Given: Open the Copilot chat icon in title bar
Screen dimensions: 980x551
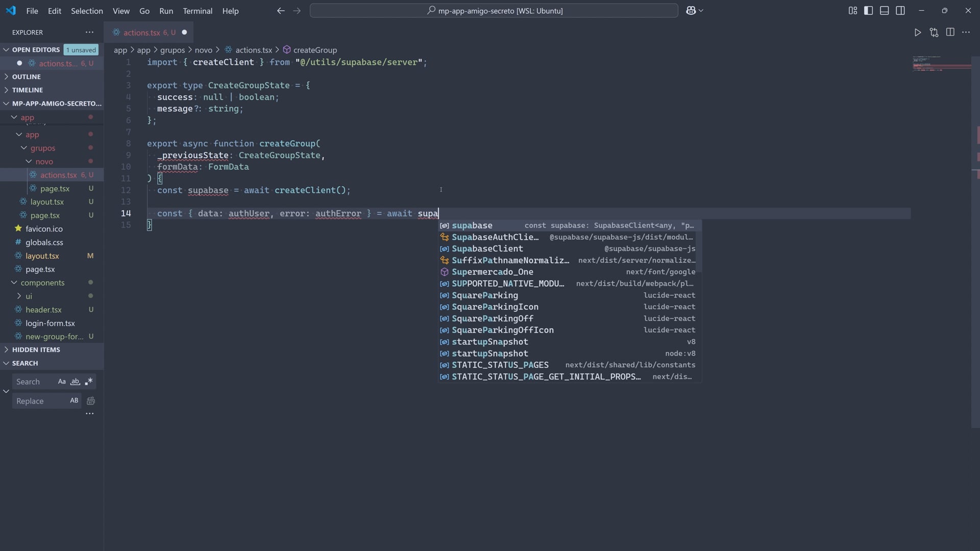Looking at the screenshot, I should pos(691,11).
